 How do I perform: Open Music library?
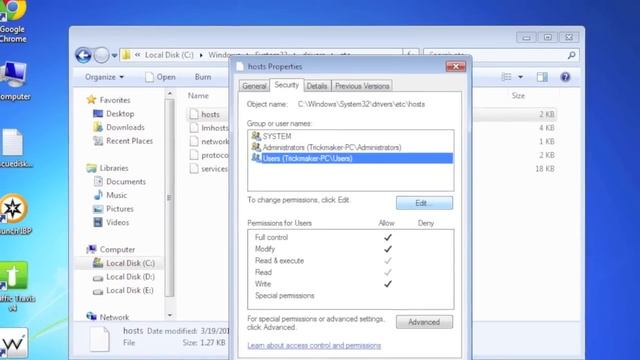click(x=110, y=195)
